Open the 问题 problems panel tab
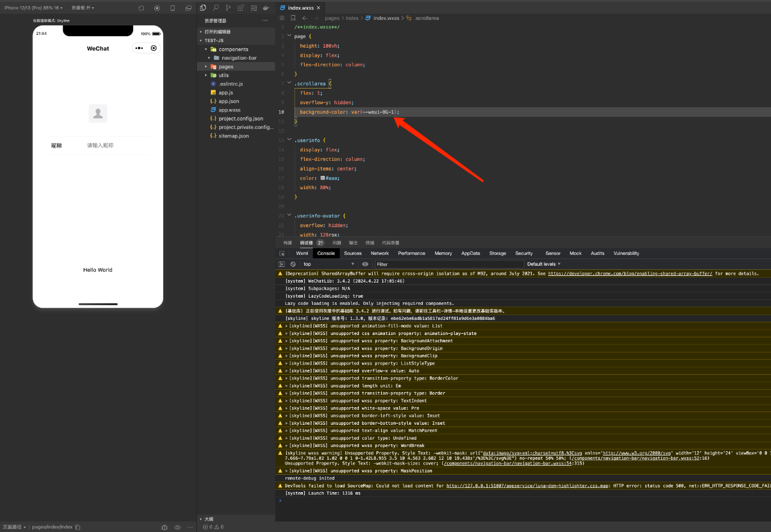The image size is (771, 532). (337, 243)
